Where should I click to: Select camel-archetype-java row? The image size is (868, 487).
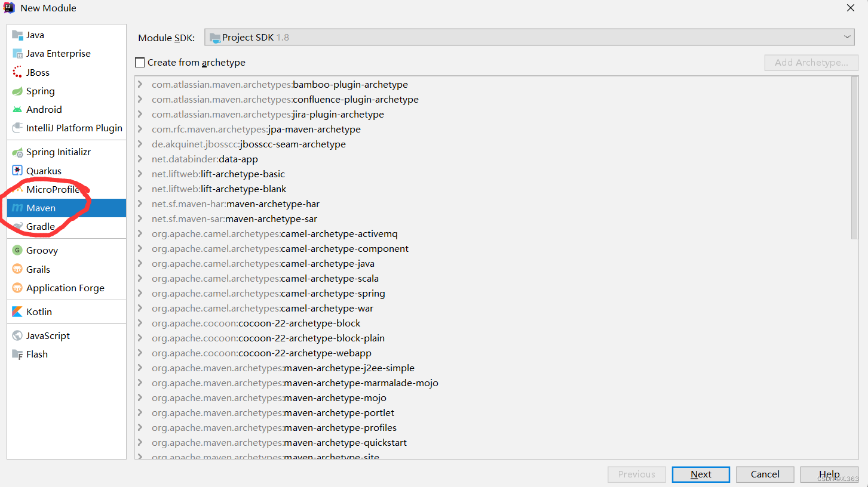(x=492, y=263)
